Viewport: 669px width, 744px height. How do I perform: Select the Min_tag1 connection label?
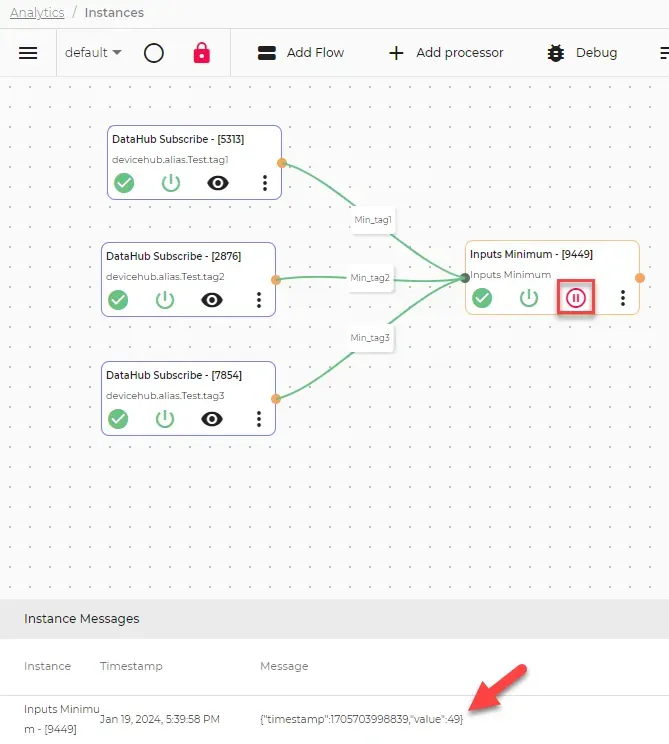[373, 220]
